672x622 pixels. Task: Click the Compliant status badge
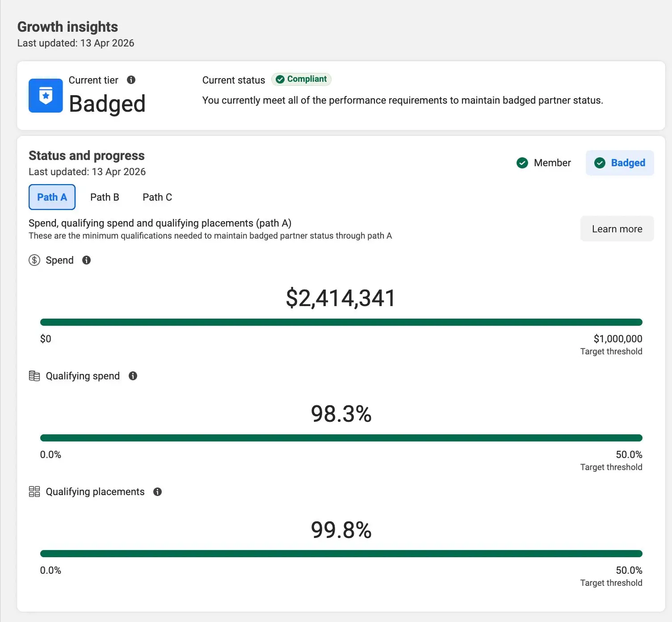click(301, 79)
